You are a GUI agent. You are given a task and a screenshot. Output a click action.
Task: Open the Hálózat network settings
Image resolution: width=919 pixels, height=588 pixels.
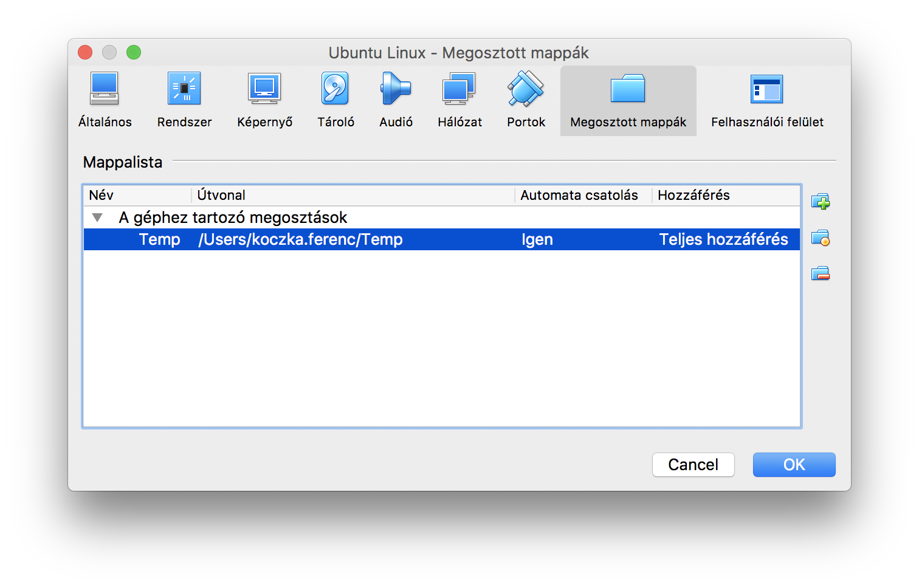[459, 101]
